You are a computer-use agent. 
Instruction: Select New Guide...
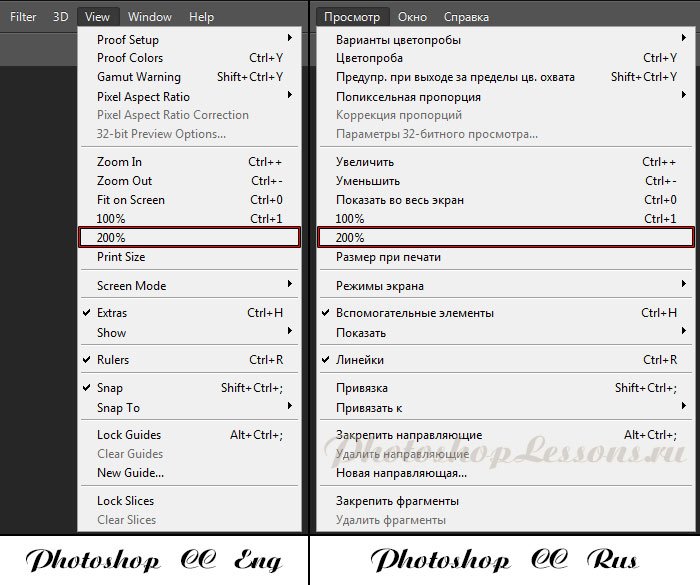(x=190, y=472)
